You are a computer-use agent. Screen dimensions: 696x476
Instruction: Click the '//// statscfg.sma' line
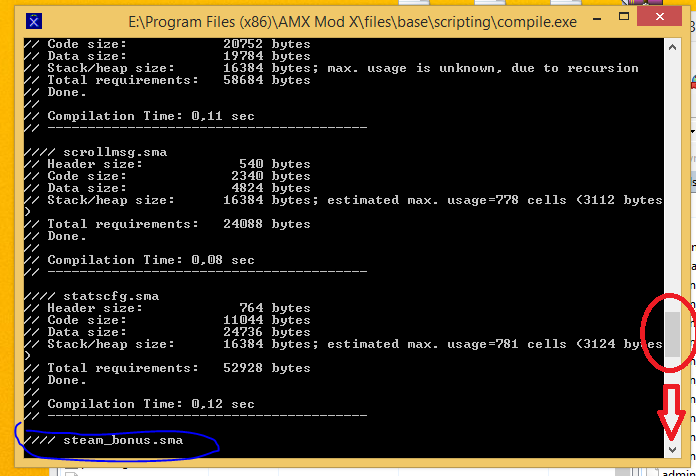(91, 296)
